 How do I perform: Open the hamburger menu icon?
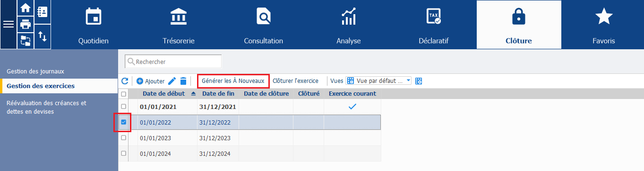click(x=9, y=25)
